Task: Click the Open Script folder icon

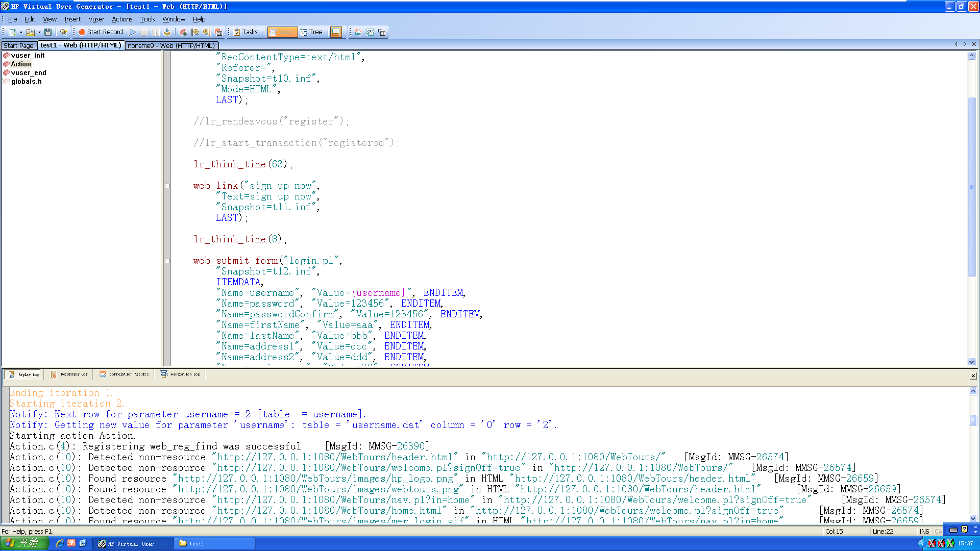Action: pyautogui.click(x=31, y=32)
